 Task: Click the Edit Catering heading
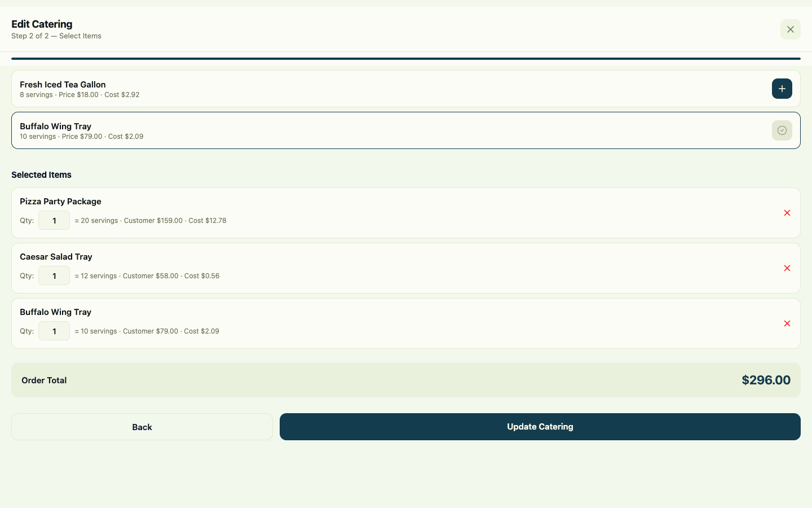click(x=42, y=24)
